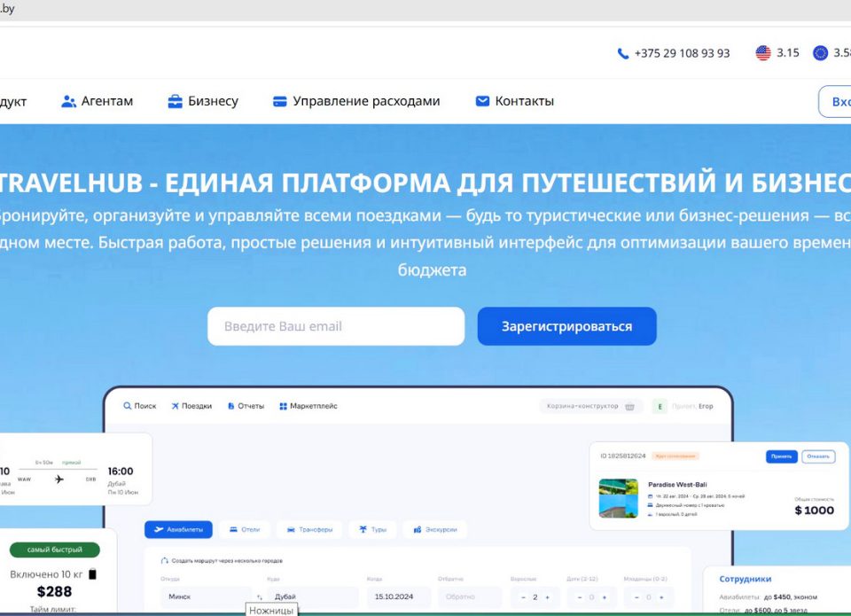
Task: Open the Агентам menu item
Action: click(x=98, y=101)
